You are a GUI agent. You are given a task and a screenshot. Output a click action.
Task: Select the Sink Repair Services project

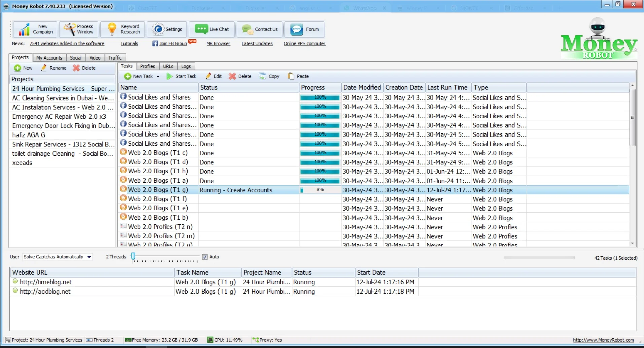pos(63,144)
